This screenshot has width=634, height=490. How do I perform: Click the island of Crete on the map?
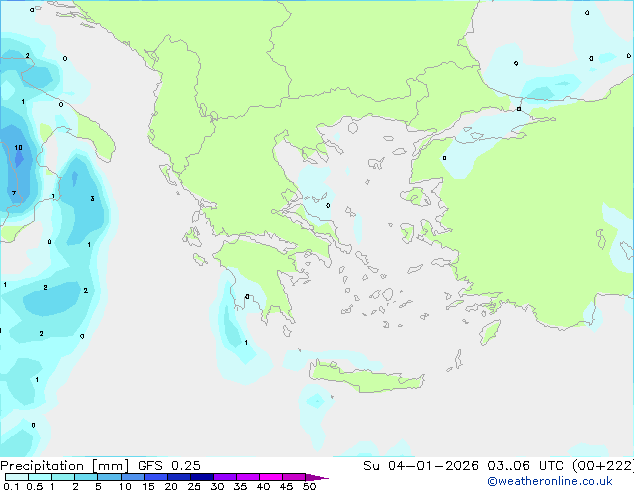[x=366, y=376]
